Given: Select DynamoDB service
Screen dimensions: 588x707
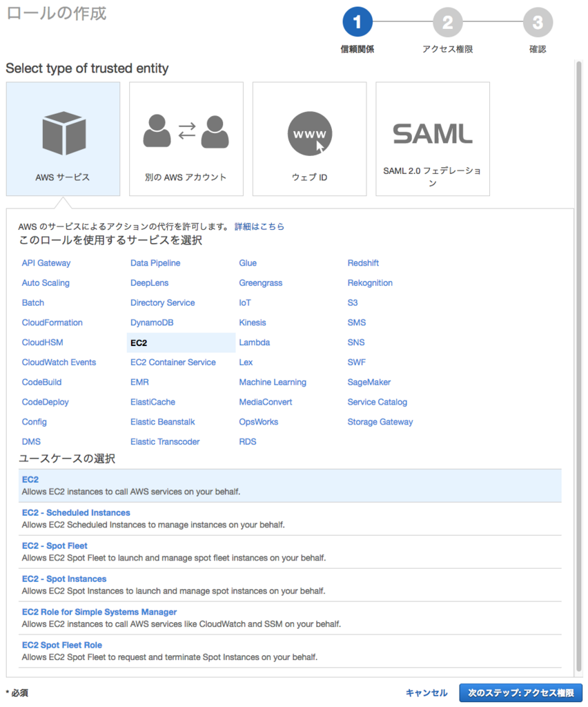Looking at the screenshot, I should click(x=152, y=322).
